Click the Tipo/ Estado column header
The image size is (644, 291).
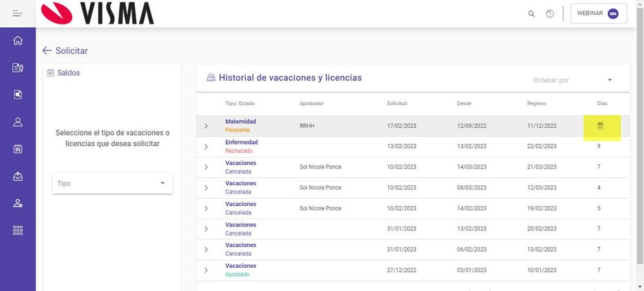[x=240, y=103]
